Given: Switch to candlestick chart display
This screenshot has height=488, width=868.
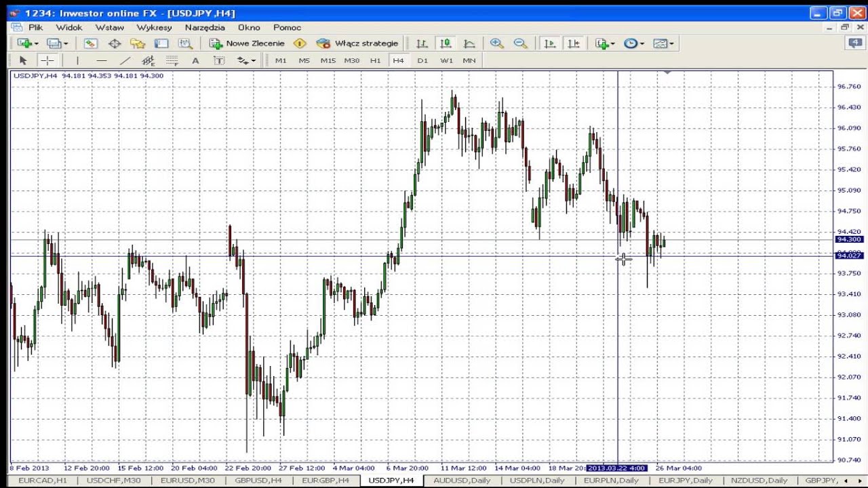Looking at the screenshot, I should 446,43.
